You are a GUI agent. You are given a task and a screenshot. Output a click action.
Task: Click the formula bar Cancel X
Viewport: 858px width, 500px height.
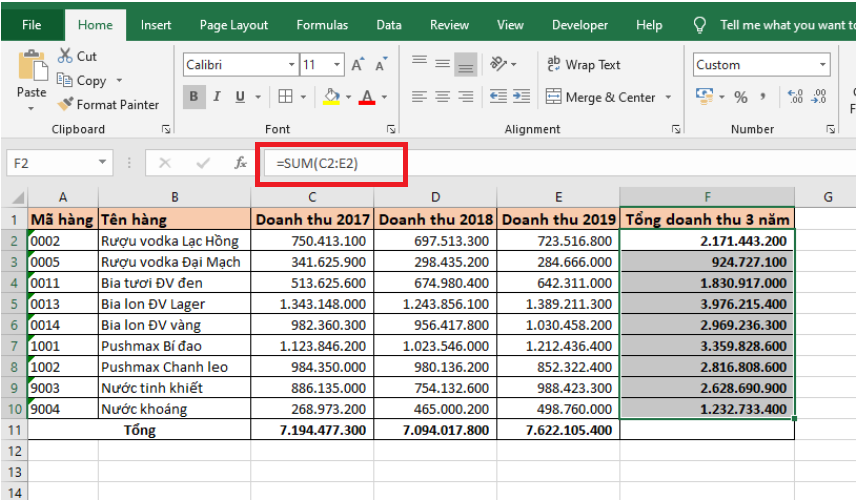tap(165, 162)
